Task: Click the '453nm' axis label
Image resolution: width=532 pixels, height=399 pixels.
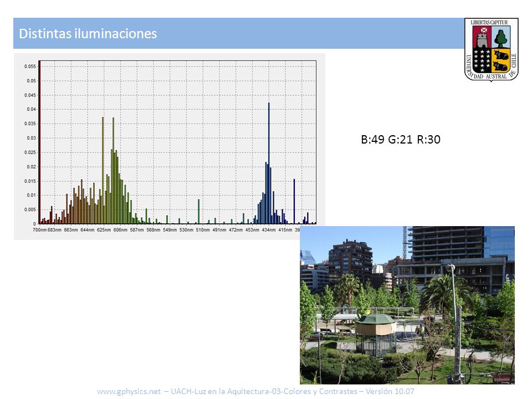Action: [x=252, y=230]
